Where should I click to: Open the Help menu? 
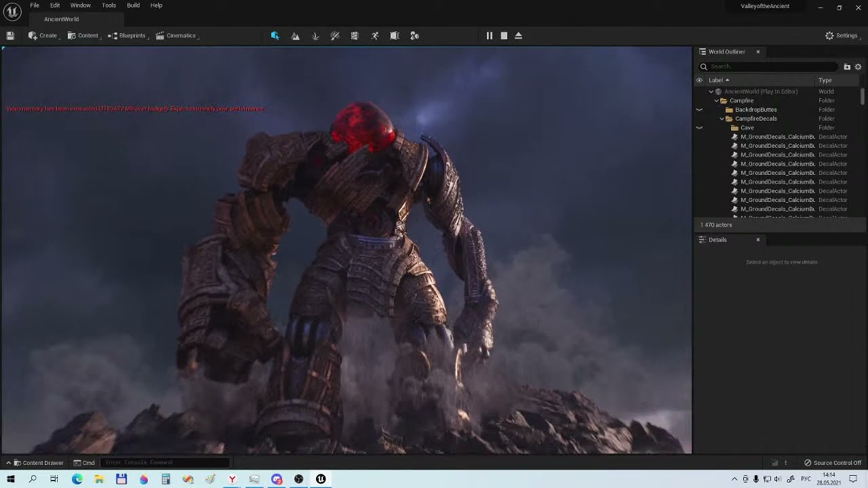pyautogui.click(x=157, y=5)
